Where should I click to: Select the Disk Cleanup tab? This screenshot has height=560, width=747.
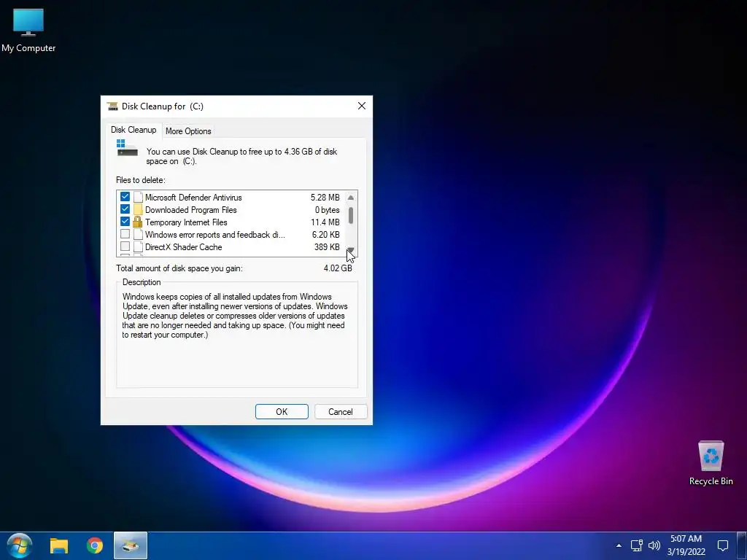click(x=133, y=130)
